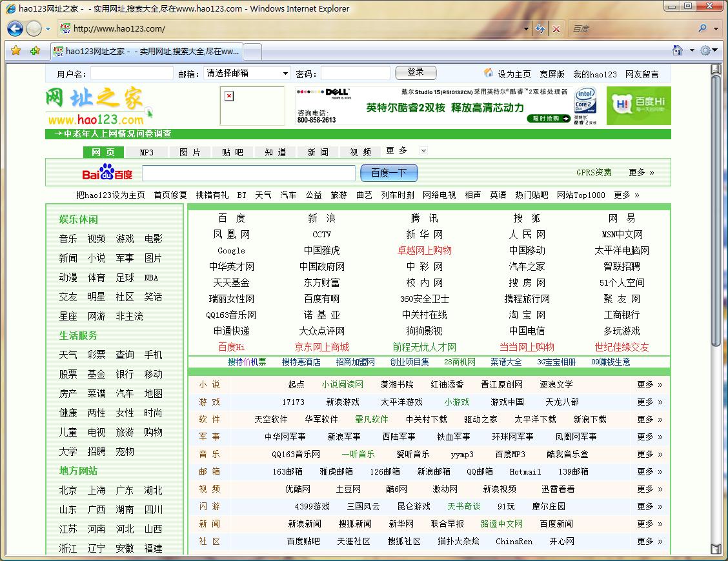Open the address bar history dropdown arrow

527,28
